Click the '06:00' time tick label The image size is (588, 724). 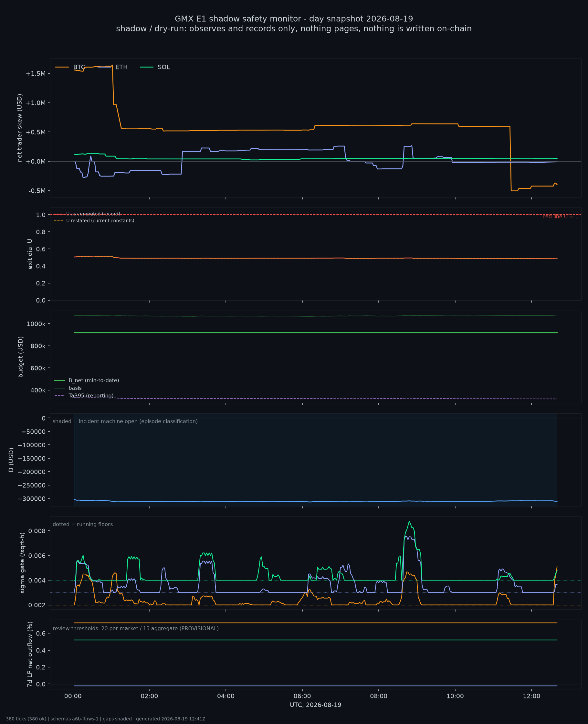tap(302, 696)
